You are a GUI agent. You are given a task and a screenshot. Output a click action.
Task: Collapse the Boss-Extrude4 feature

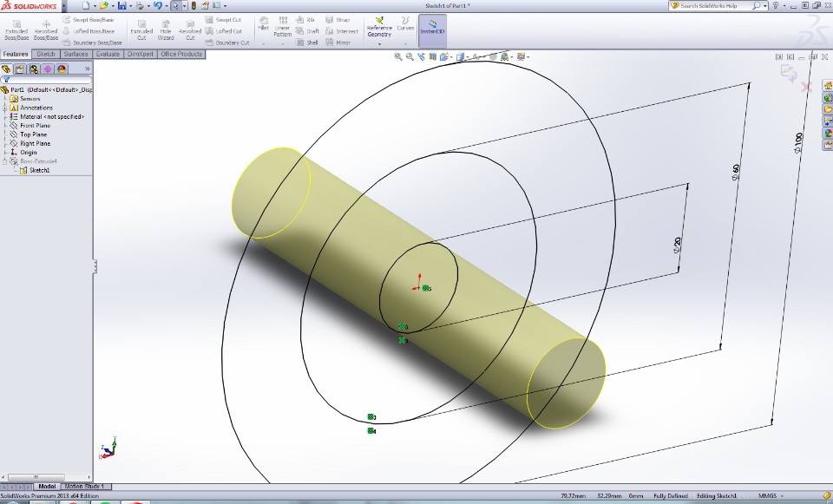coord(5,161)
